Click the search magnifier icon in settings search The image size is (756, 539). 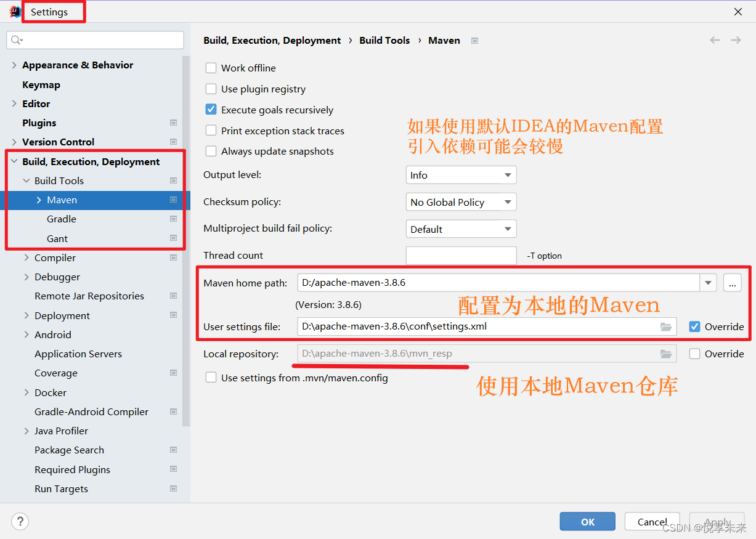point(16,40)
